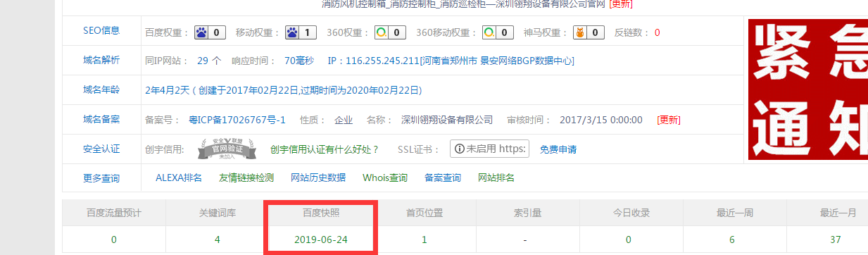Open ALEXA排名 query
This screenshot has width=868, height=255.
coord(179,178)
